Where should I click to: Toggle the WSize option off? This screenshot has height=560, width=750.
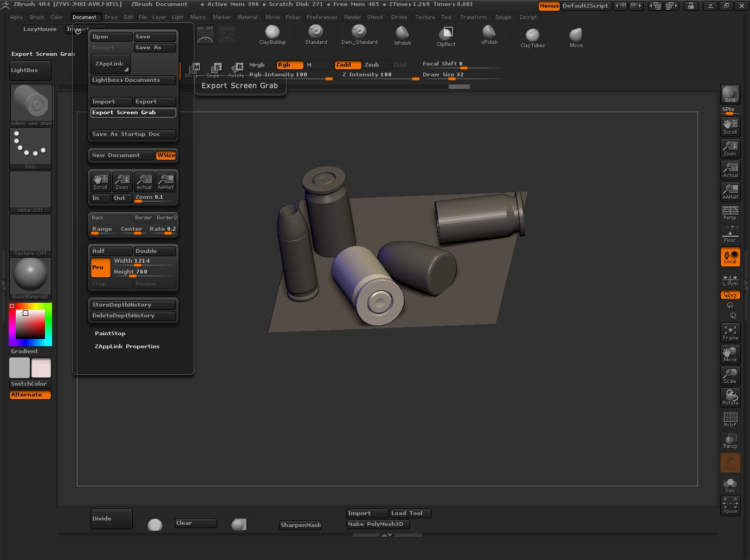[x=166, y=155]
